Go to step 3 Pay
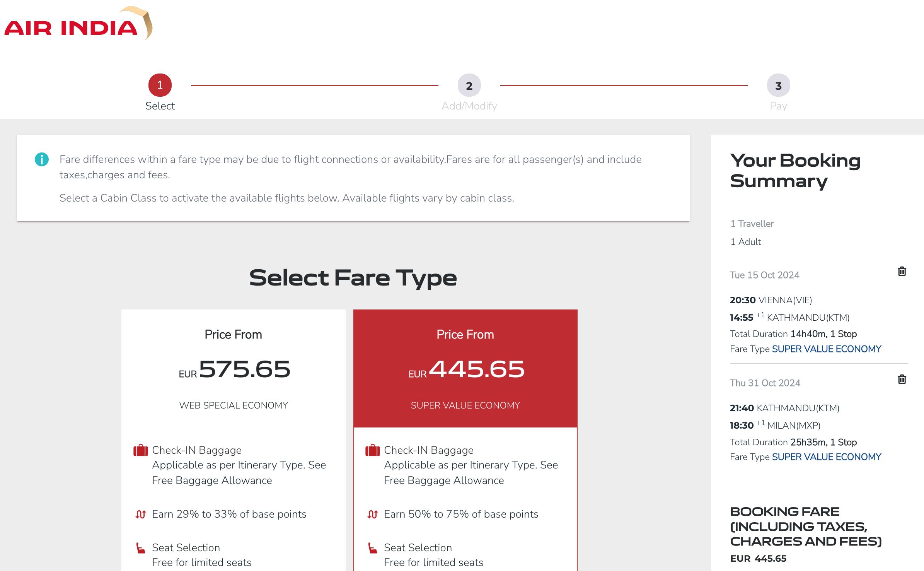924x571 pixels. (778, 85)
